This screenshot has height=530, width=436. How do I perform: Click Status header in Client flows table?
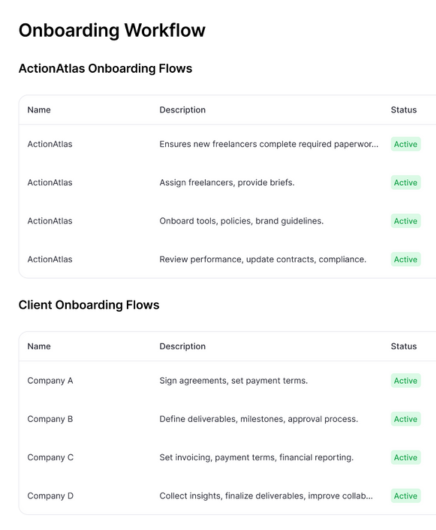click(404, 346)
